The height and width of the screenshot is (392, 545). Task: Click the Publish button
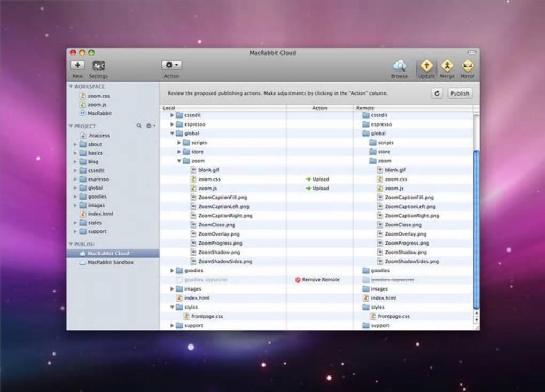click(460, 93)
